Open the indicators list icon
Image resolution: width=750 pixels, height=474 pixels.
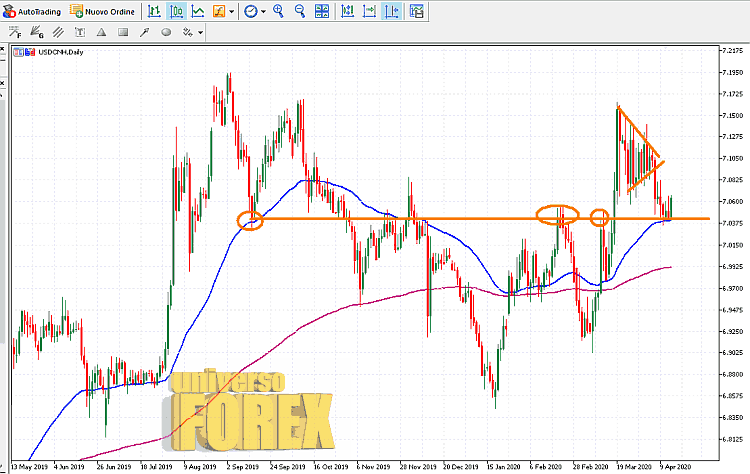pos(219,12)
